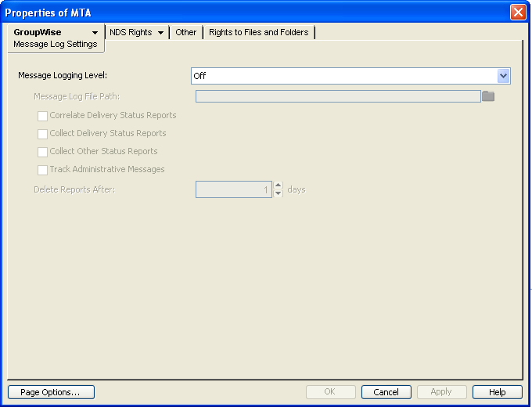Click the Delete Reports After days field

click(x=234, y=189)
